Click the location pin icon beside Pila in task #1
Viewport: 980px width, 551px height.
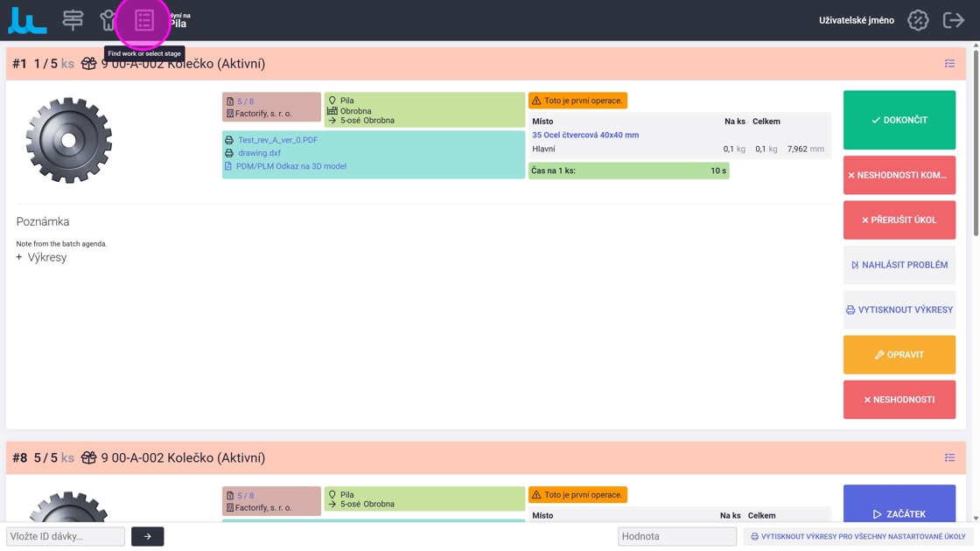pos(332,101)
